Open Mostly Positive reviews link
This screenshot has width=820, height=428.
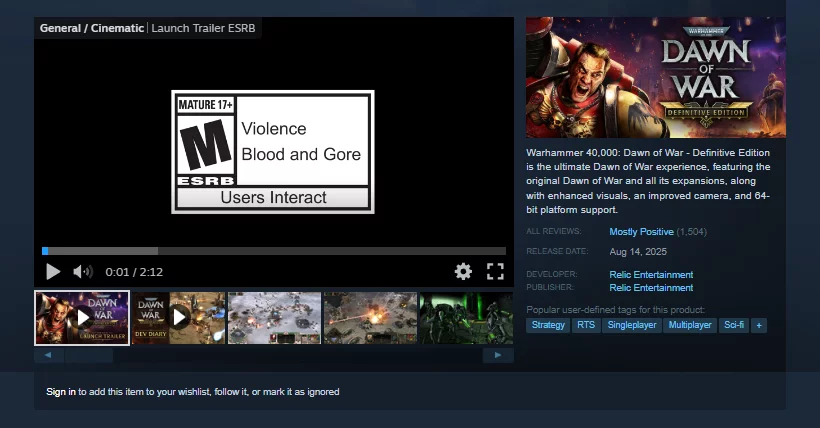(x=641, y=232)
